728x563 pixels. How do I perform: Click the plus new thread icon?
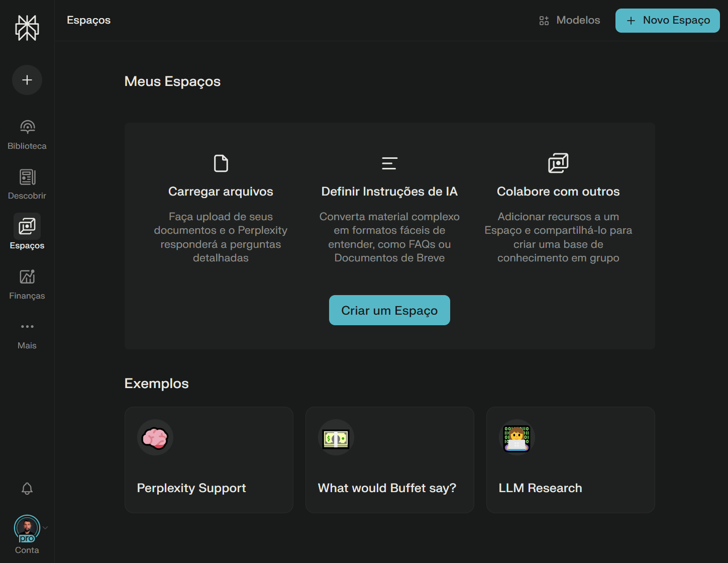point(27,80)
